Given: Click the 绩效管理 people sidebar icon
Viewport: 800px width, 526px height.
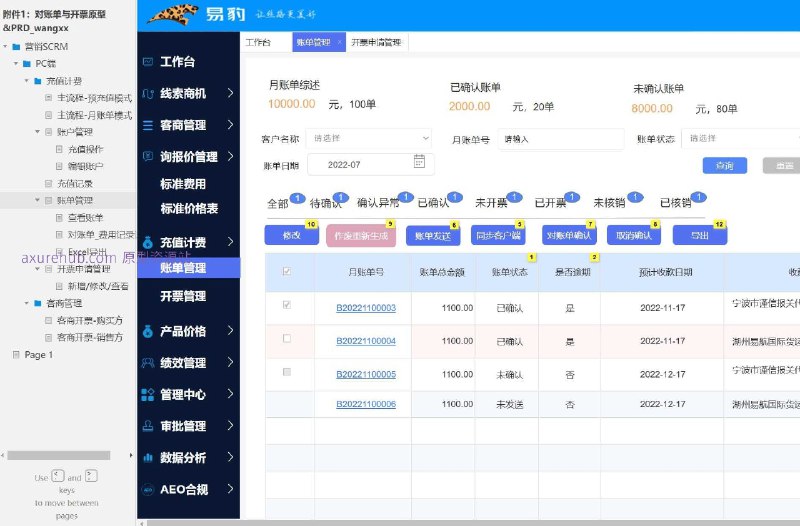Looking at the screenshot, I should pyautogui.click(x=148, y=363).
